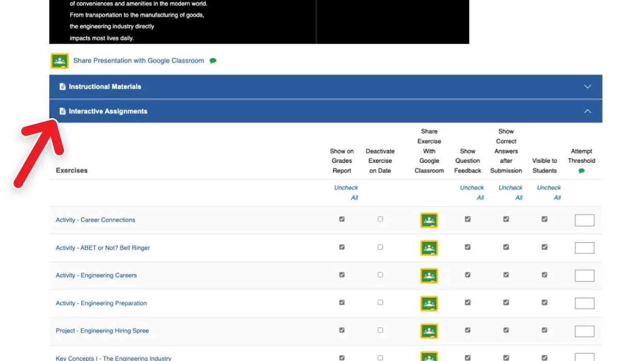Click the Attempt Threshold header text
644x361 pixels.
click(x=582, y=156)
